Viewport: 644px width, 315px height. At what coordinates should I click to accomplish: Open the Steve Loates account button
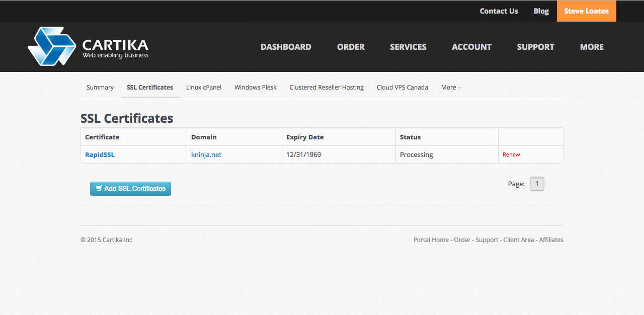tap(586, 11)
